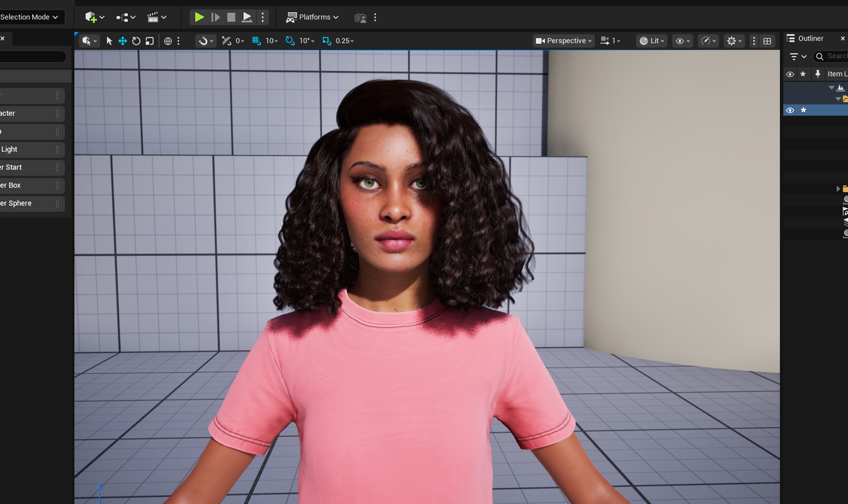Open the Perspective view dropdown

(x=564, y=41)
